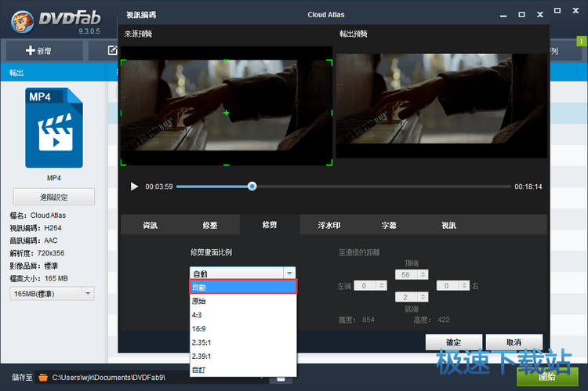The height and width of the screenshot is (391, 588).
Task: Choose 原始 in the aspect ratio list
Action: click(243, 301)
